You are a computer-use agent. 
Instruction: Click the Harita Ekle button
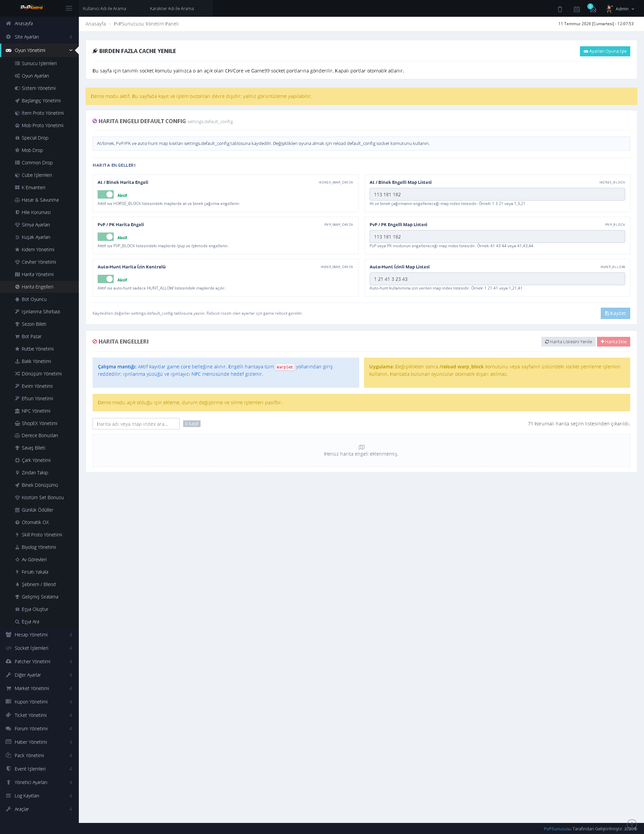pos(613,342)
